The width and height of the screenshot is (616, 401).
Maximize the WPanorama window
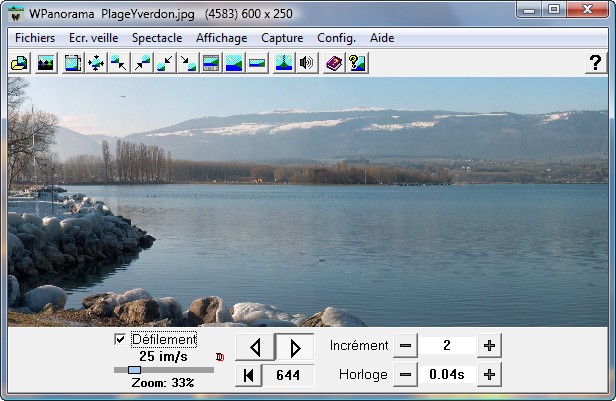(554, 10)
